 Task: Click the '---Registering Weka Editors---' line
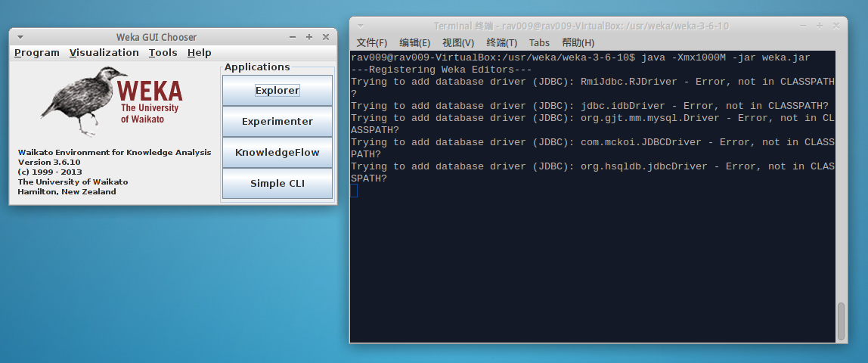(x=442, y=70)
